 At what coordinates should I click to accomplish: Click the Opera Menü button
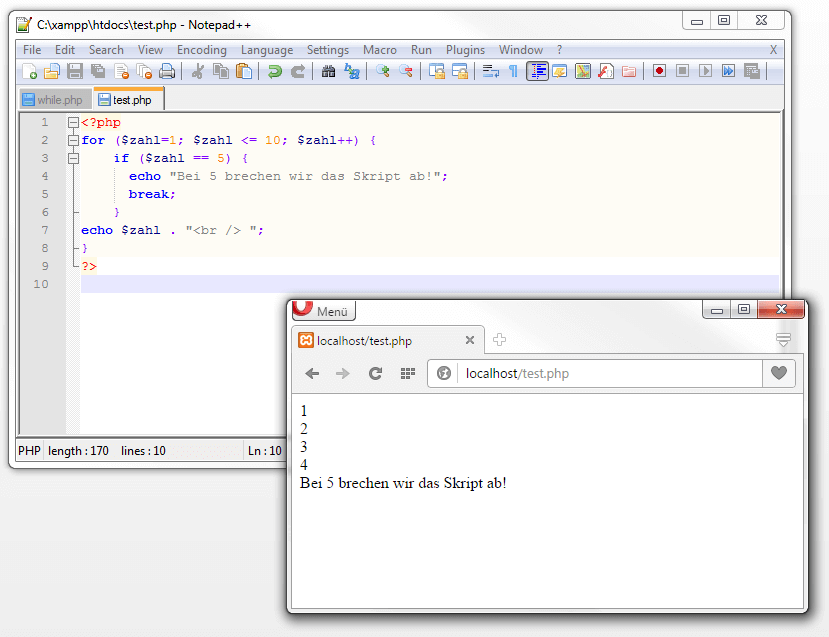(323, 311)
